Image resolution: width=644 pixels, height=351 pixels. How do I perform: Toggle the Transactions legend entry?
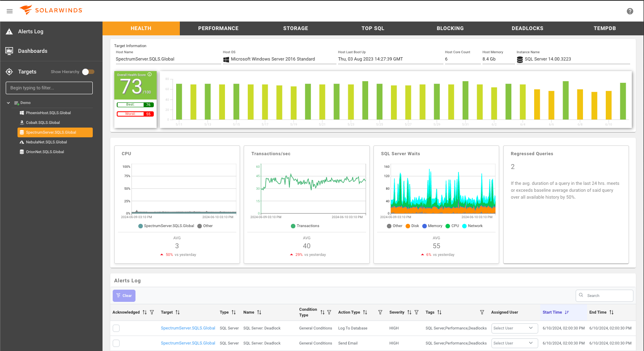(x=305, y=226)
